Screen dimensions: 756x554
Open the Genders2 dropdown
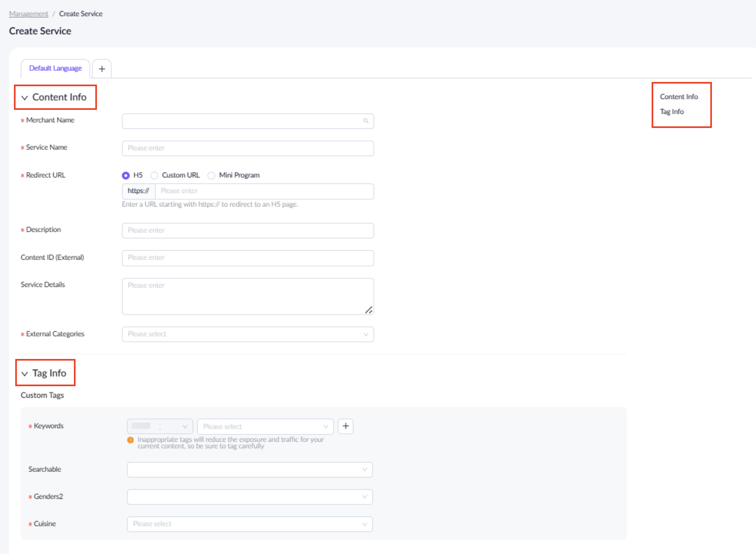point(250,497)
